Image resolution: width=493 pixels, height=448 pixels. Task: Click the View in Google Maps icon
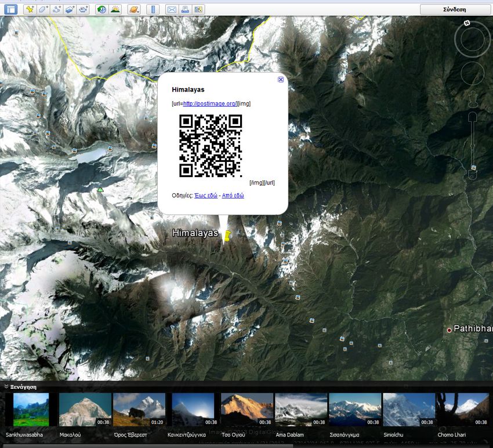[x=198, y=9]
